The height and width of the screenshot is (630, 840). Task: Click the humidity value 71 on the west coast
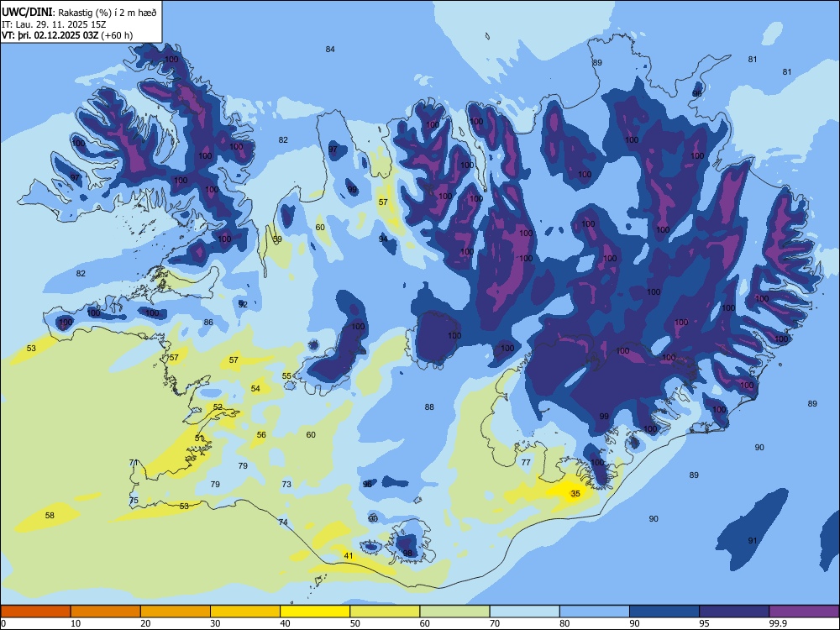point(134,463)
